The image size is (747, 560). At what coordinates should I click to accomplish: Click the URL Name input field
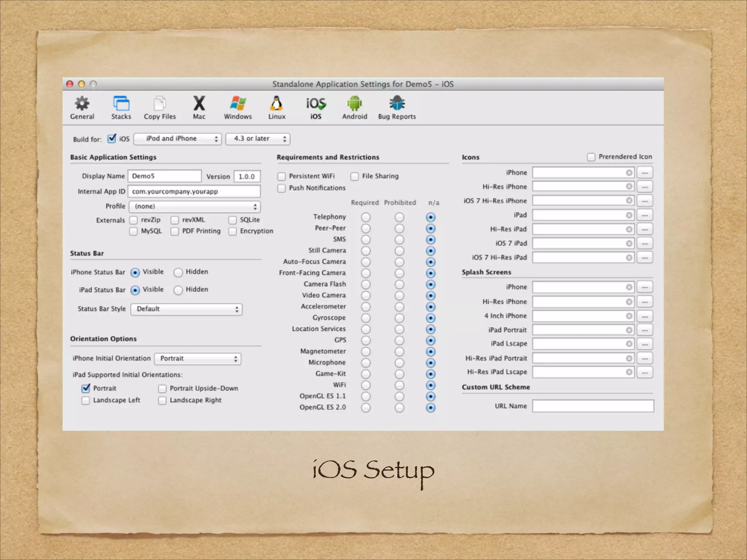[x=592, y=406]
